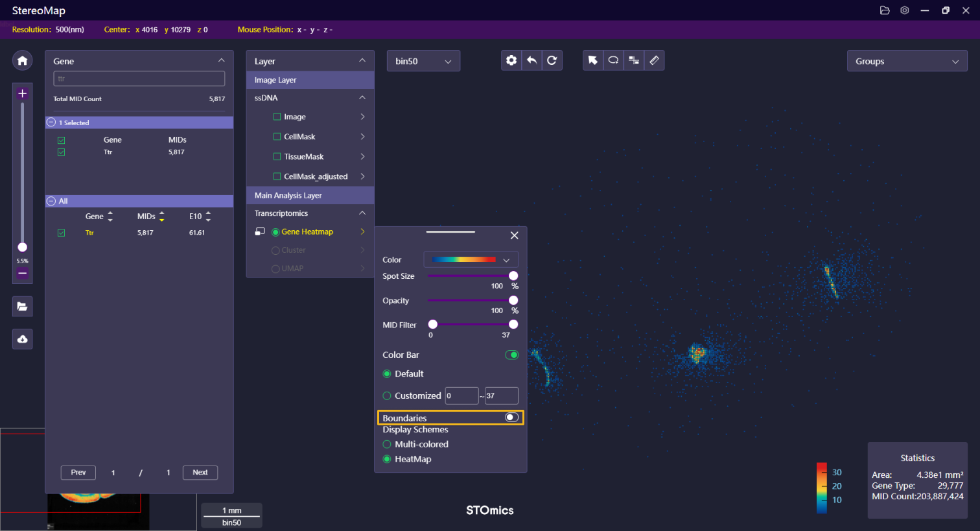This screenshot has height=531, width=980.
Task: Select the Multi-colored display scheme
Action: pos(387,444)
